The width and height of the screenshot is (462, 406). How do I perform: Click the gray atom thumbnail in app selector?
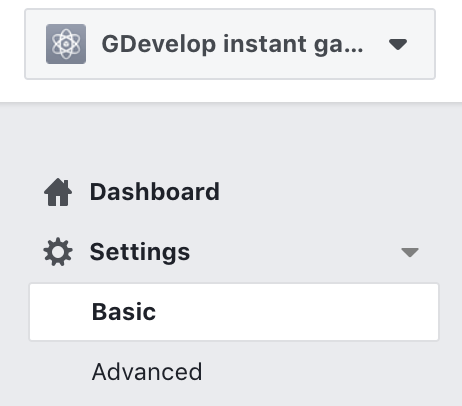[66, 44]
